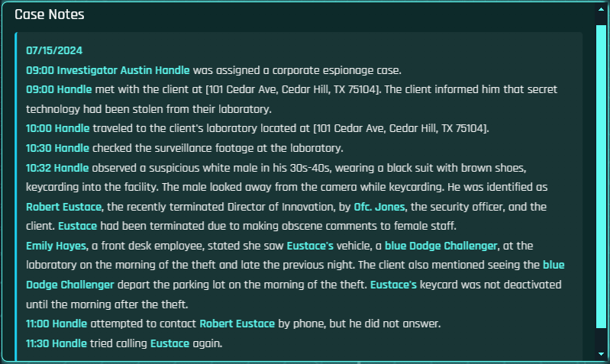Click Eustace's link before the word 'keycard'
The height and width of the screenshot is (364, 610).
(393, 285)
